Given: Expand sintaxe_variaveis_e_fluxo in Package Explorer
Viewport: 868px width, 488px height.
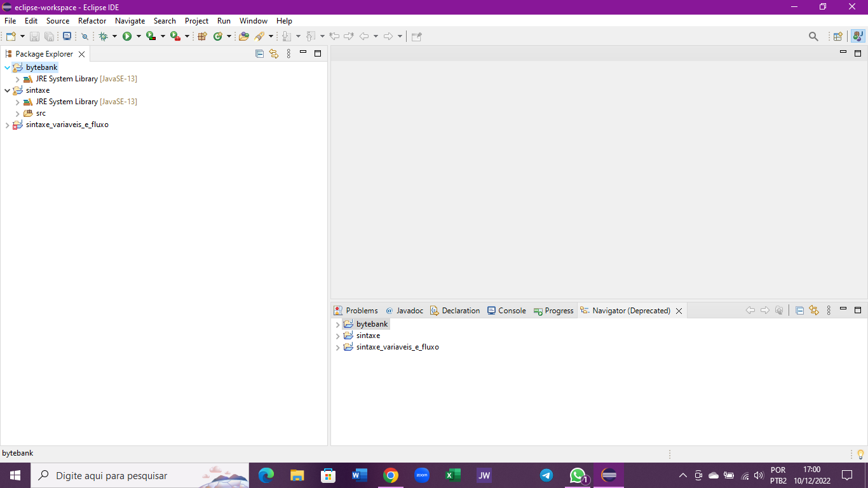Looking at the screenshot, I should tap(7, 125).
